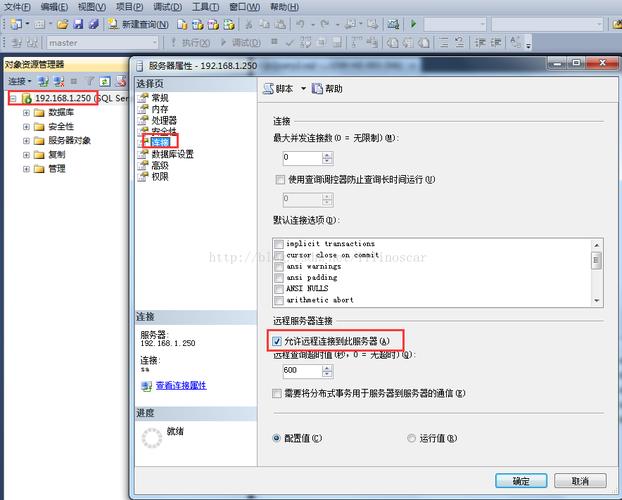Click the green Start debugging arrow
The image size is (622, 500).
pyautogui.click(x=414, y=24)
